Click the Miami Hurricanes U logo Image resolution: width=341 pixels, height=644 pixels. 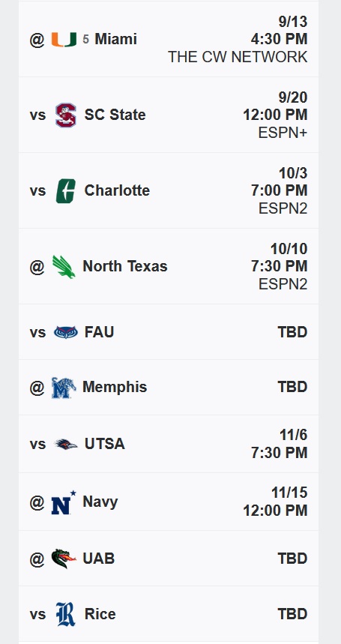pos(64,40)
